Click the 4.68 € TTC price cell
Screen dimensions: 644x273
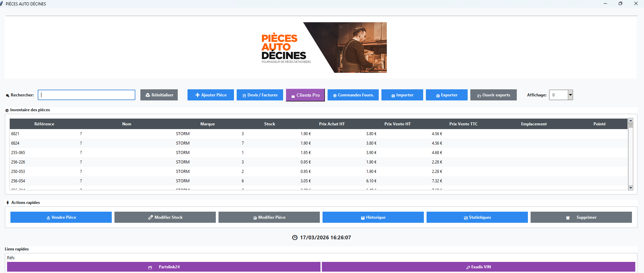tap(437, 153)
